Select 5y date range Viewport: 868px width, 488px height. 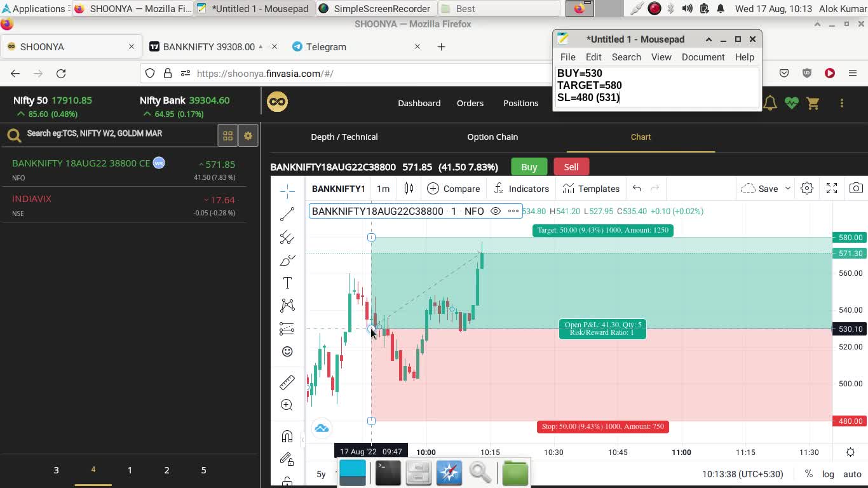tap(321, 474)
